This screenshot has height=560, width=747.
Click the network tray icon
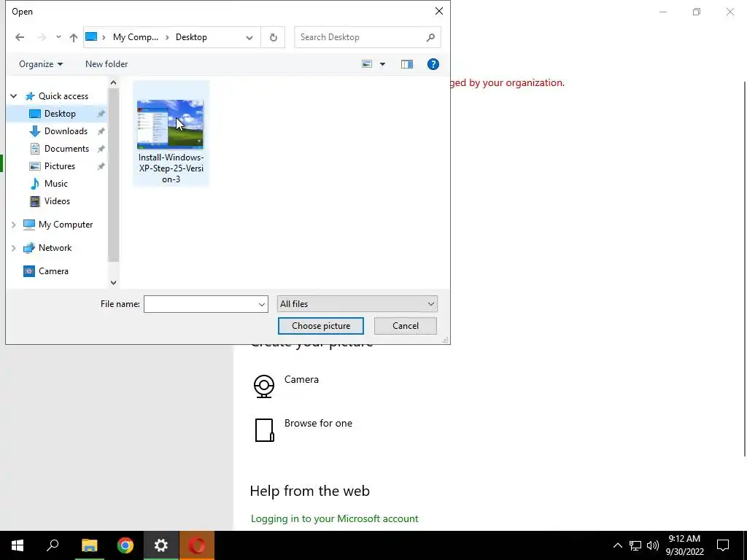point(635,545)
